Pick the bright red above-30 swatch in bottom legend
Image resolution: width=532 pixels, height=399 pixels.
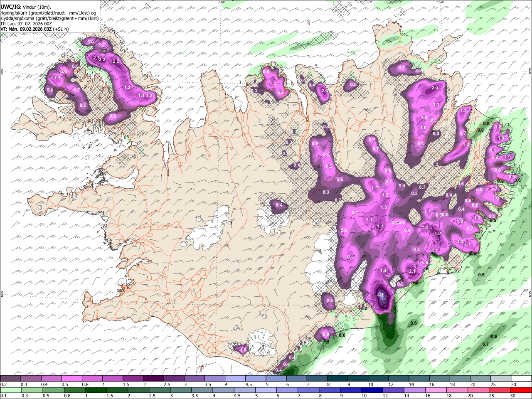pyautogui.click(x=521, y=390)
